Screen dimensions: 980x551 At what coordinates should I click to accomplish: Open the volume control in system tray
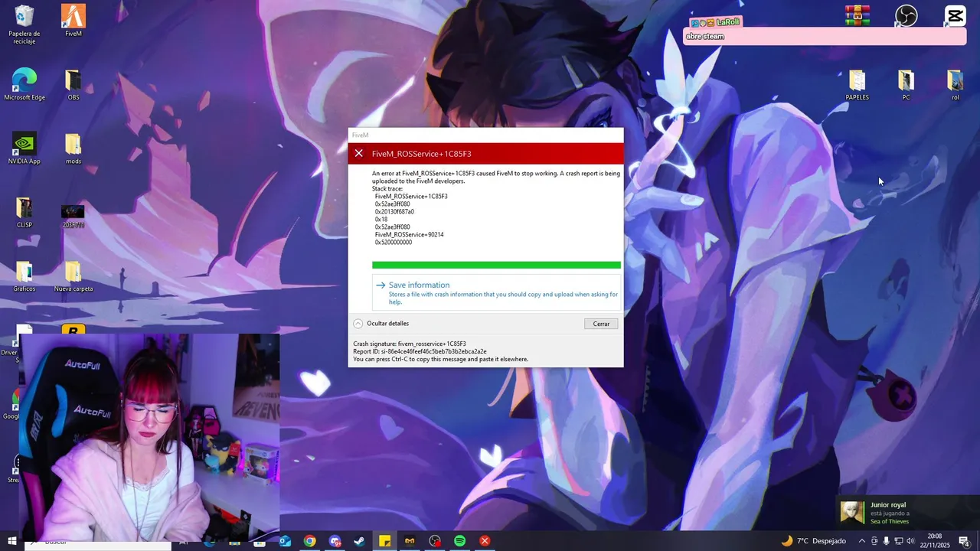pos(911,541)
